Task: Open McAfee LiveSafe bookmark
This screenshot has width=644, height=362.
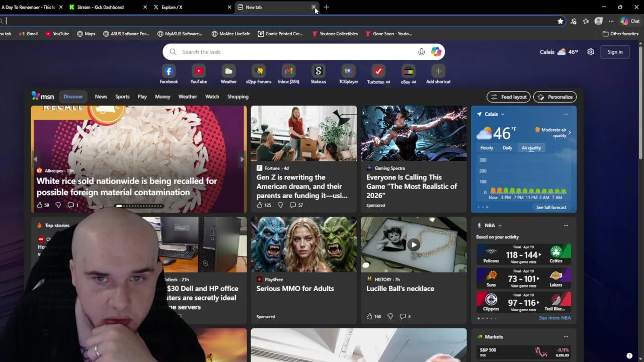Action: pos(231,34)
